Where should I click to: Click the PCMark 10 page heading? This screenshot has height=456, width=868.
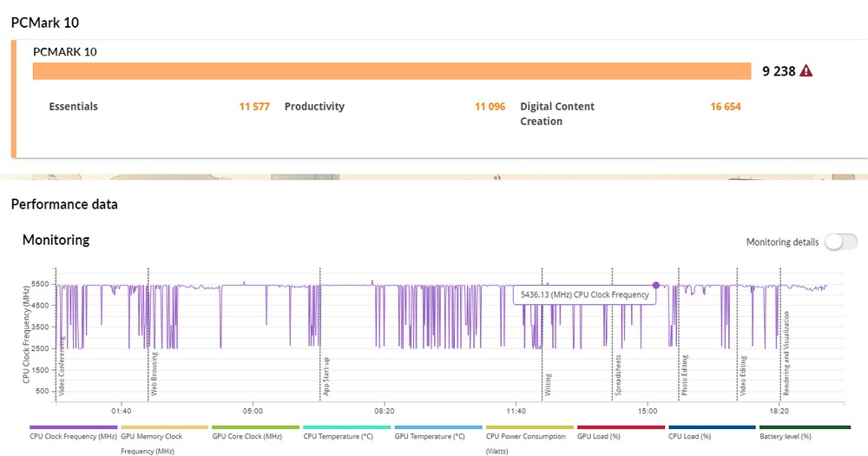click(x=45, y=23)
